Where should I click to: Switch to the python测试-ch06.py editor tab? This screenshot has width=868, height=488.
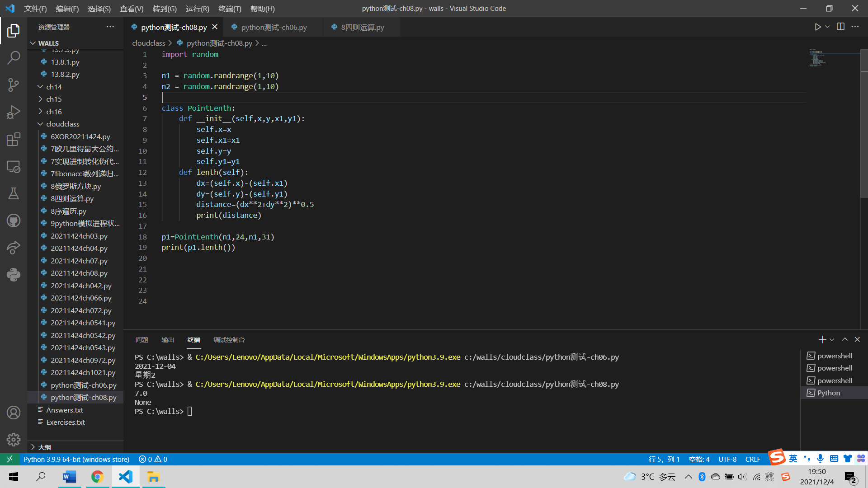274,28
